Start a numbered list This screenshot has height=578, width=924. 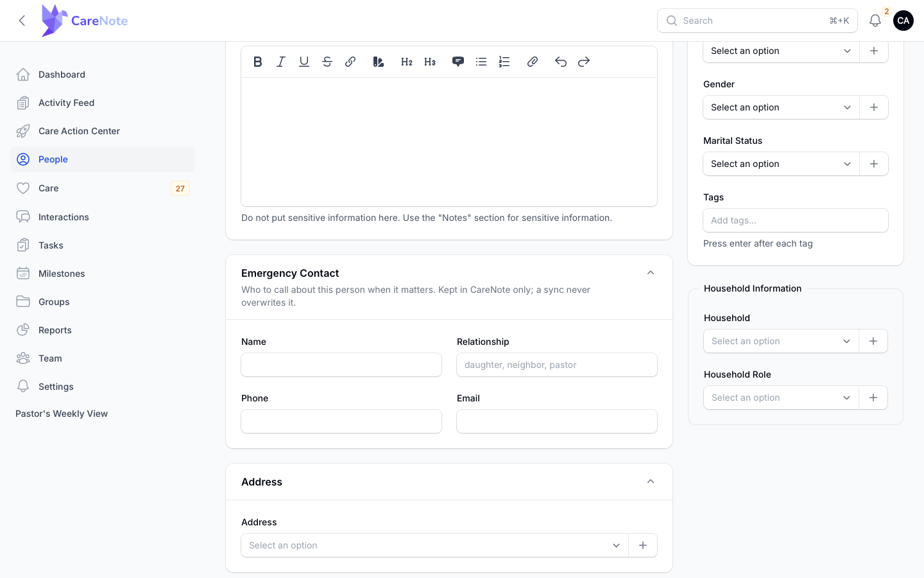pos(504,62)
